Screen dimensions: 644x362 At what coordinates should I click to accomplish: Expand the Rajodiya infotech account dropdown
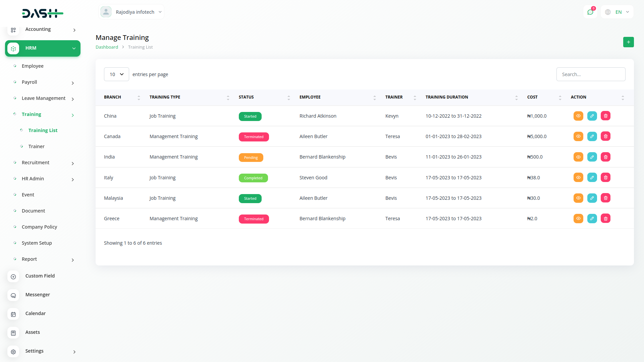131,12
